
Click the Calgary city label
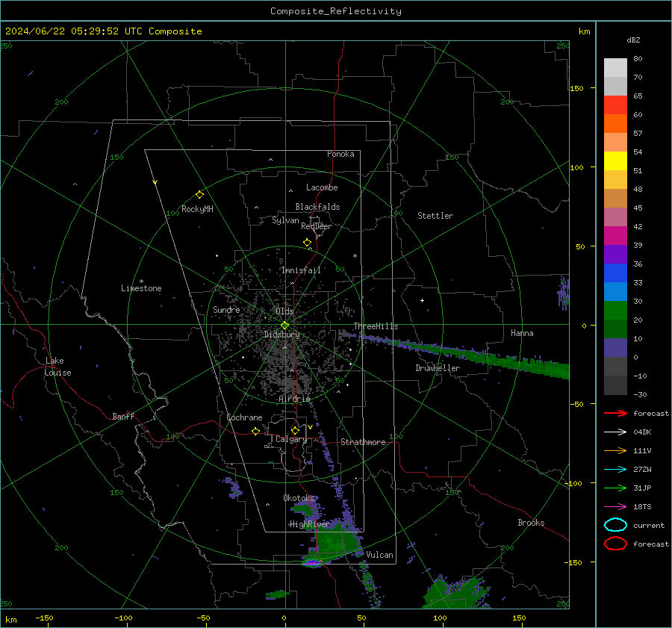point(291,439)
